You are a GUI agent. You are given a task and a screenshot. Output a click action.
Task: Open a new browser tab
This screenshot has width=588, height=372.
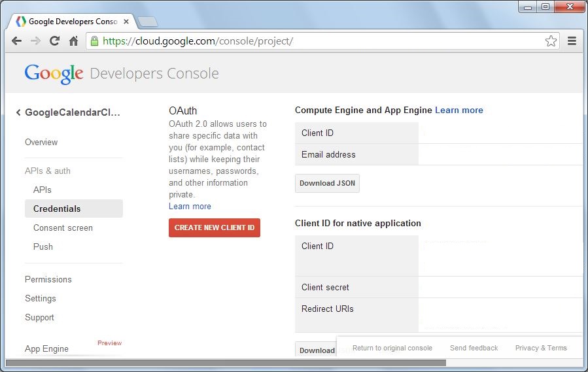(148, 22)
